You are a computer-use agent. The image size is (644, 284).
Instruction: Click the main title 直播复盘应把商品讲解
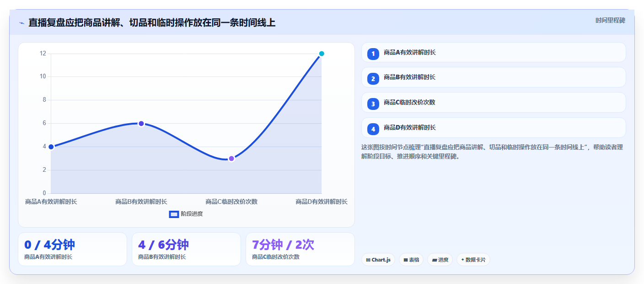coord(152,22)
